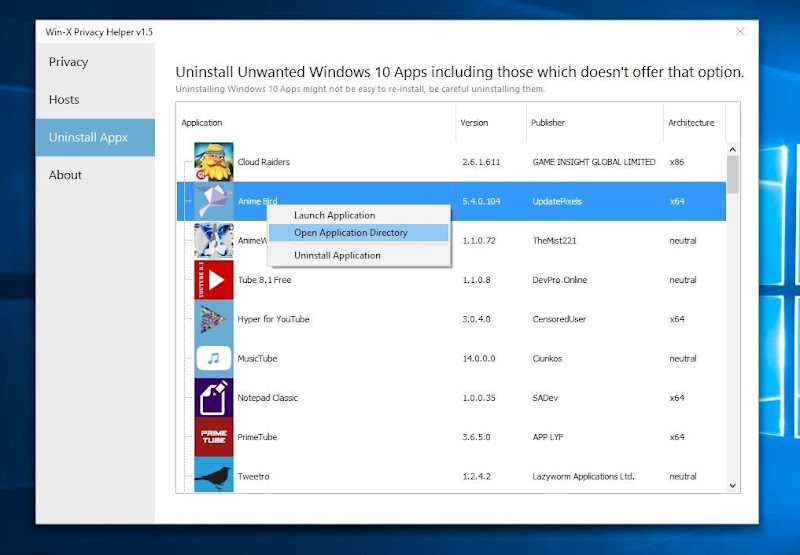Click version 3.6.5.0 cell
Screen dimensions: 800x555
[476, 437]
